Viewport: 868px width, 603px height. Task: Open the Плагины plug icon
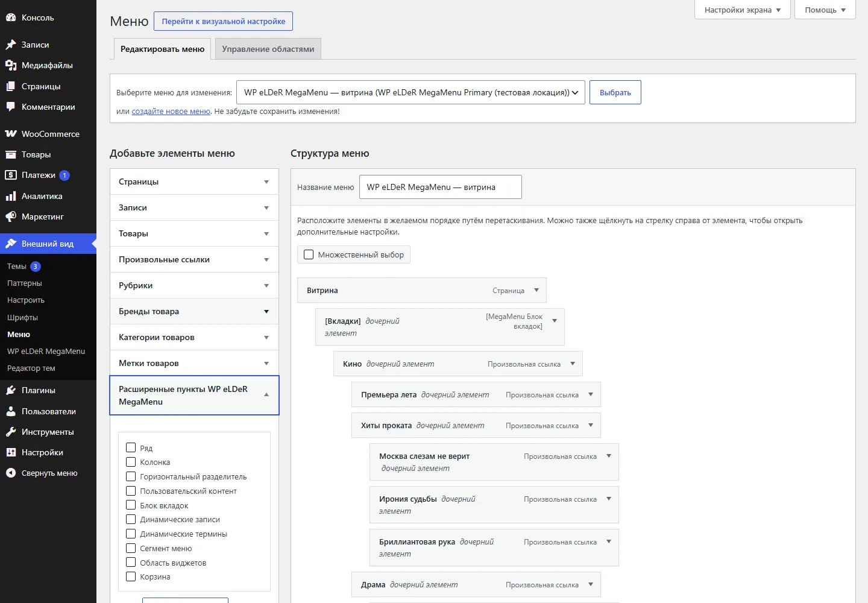(11, 390)
